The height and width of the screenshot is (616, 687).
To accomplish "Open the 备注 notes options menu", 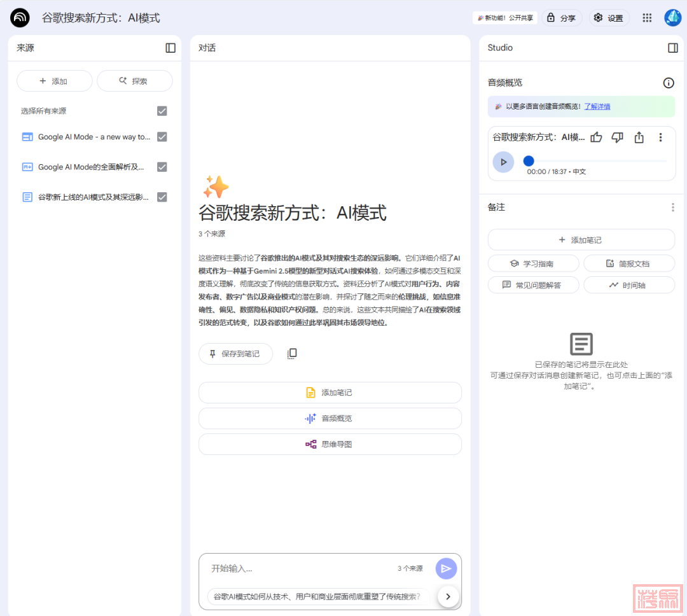I will tap(672, 207).
